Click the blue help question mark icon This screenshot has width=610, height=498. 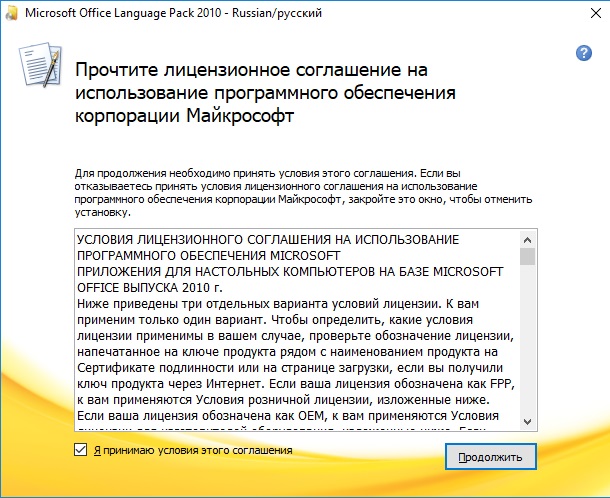coord(584,53)
